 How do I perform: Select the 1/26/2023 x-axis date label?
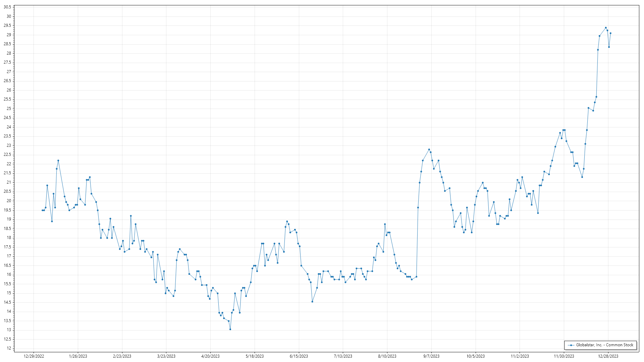coord(78,356)
